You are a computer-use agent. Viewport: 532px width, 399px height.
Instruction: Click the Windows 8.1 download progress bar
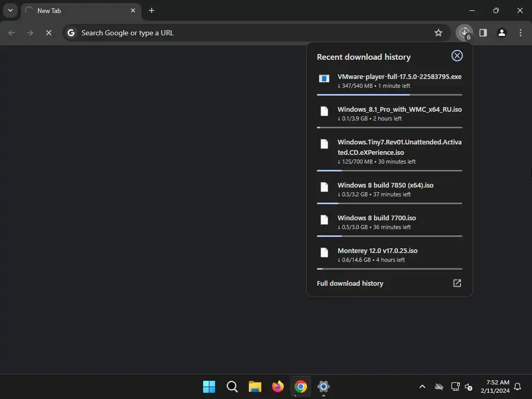(390, 128)
